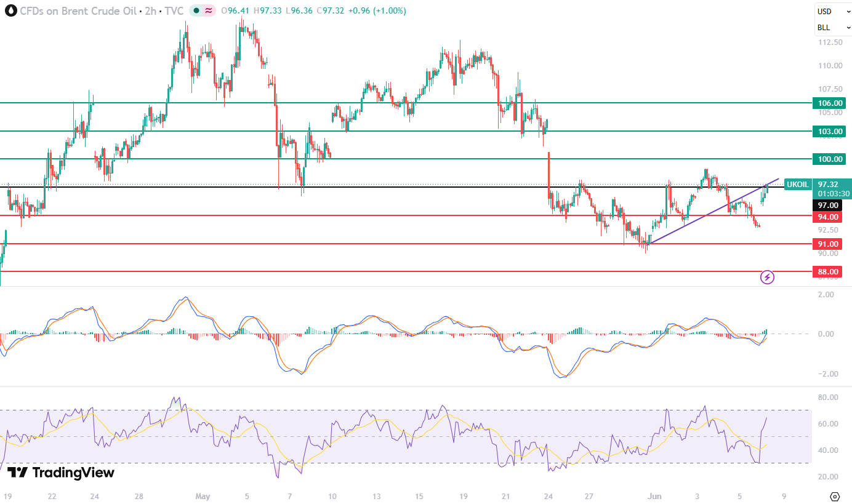Click the 40.00 RSI axis label

(827, 450)
